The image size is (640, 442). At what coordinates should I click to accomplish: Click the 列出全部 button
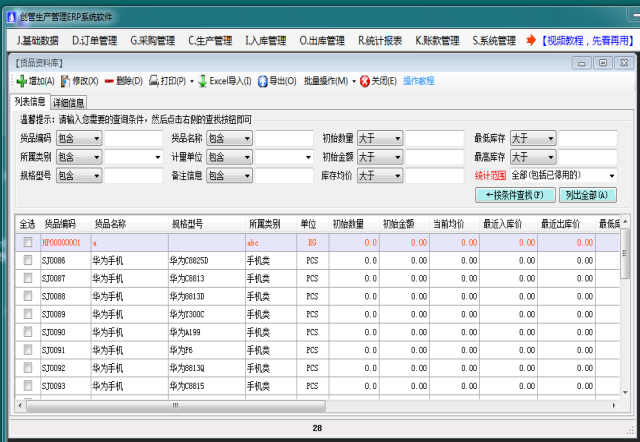[587, 194]
